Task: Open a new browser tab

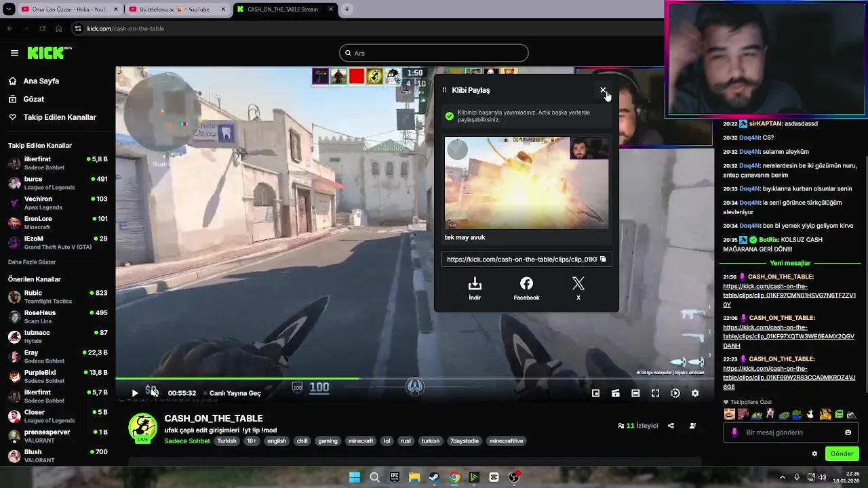Action: (347, 9)
